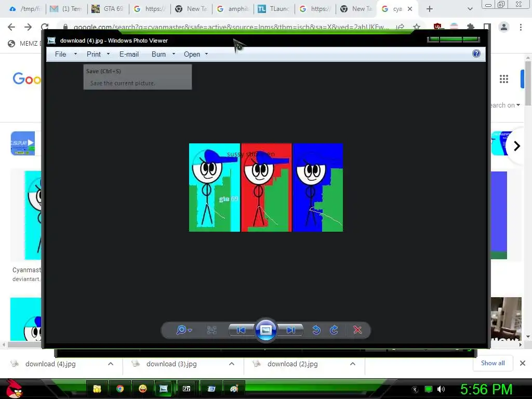The image size is (532, 399).
Task: Expand the File dropdown arrow
Action: pos(75,54)
